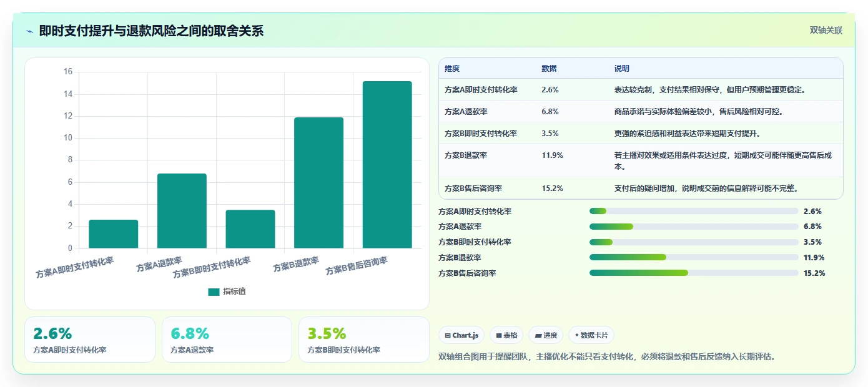Click the 方案B即时支付转化率 bar in chart
This screenshot has height=387, width=868.
(x=250, y=229)
